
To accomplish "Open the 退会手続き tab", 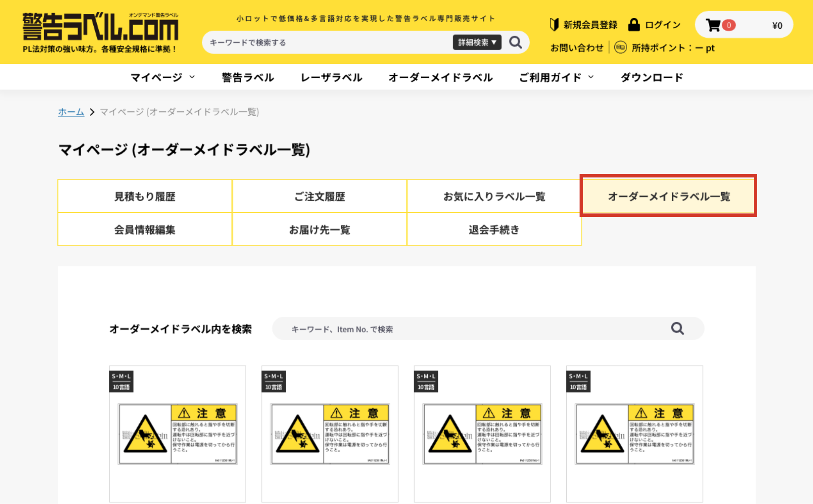I will pos(494,230).
